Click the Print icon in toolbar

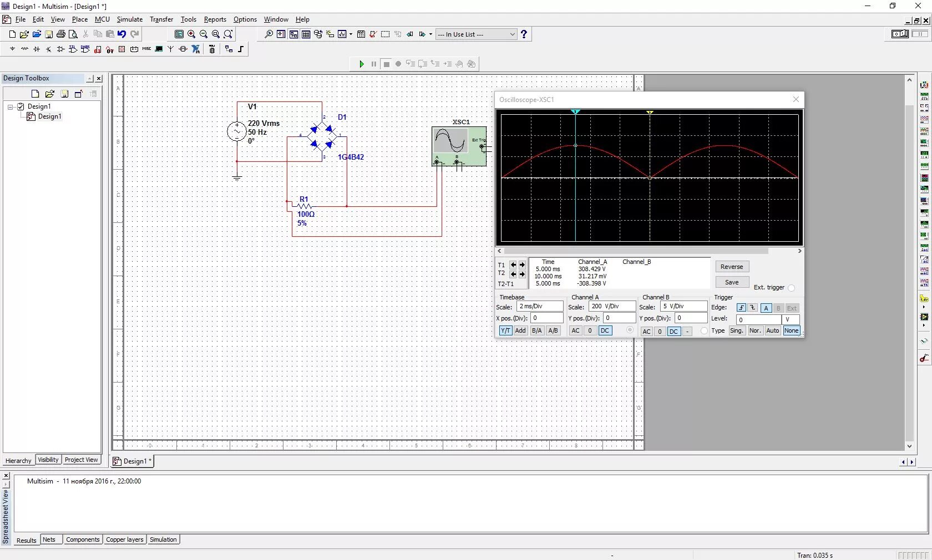(x=61, y=34)
